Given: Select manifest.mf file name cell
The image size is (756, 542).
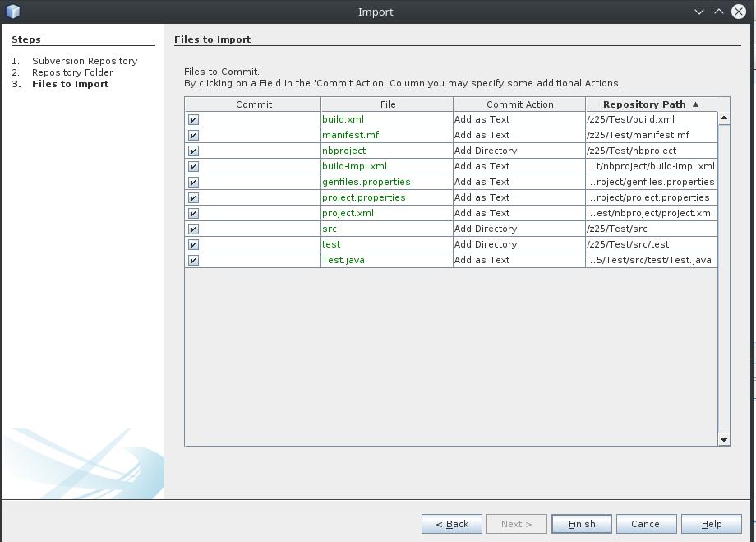Looking at the screenshot, I should coord(387,135).
